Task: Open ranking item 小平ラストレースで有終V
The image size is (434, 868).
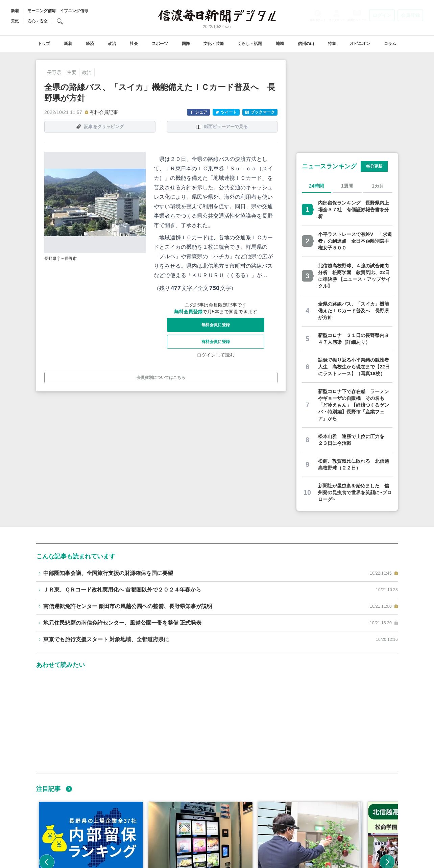Action: coord(355,241)
